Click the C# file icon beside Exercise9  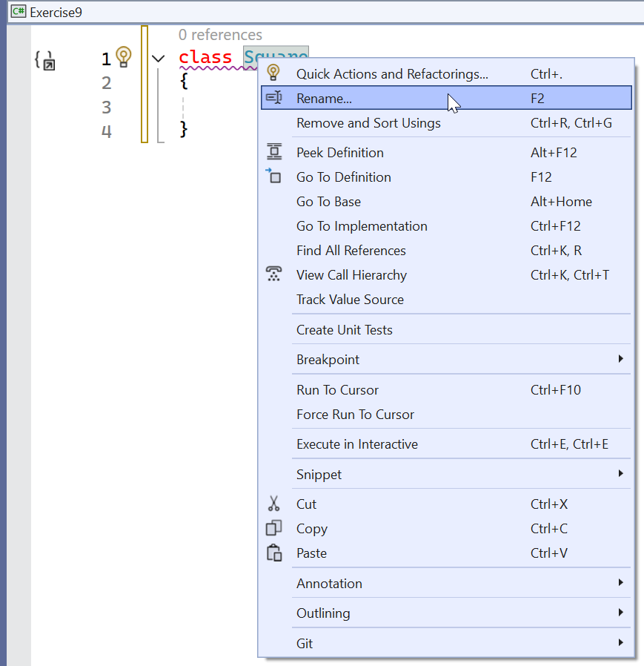click(x=19, y=11)
